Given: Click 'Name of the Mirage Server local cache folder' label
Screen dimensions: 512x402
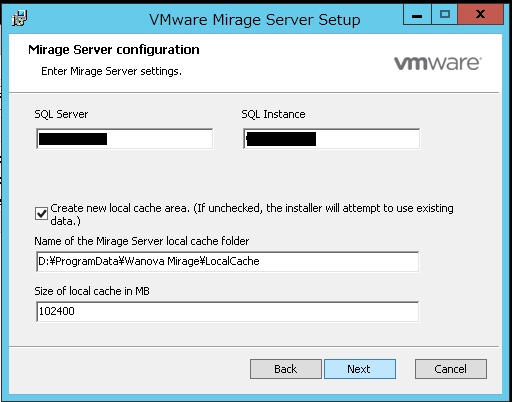Looking at the screenshot, I should [x=142, y=241].
